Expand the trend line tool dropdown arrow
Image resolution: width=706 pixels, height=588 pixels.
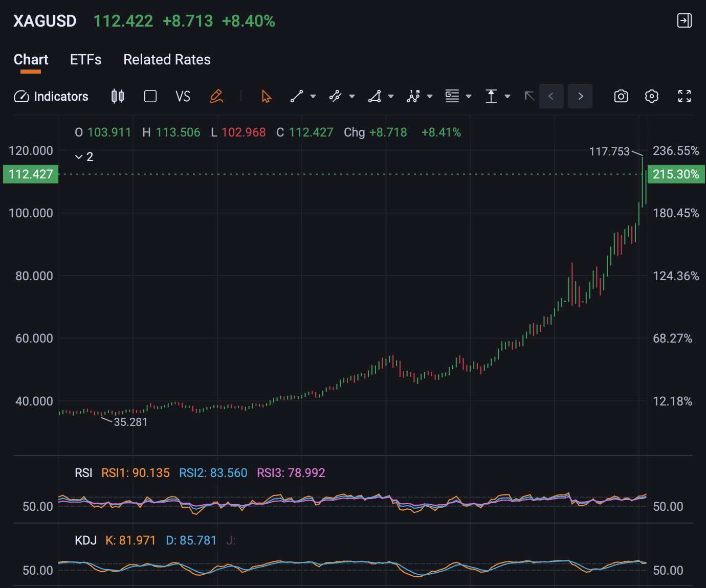coord(312,96)
